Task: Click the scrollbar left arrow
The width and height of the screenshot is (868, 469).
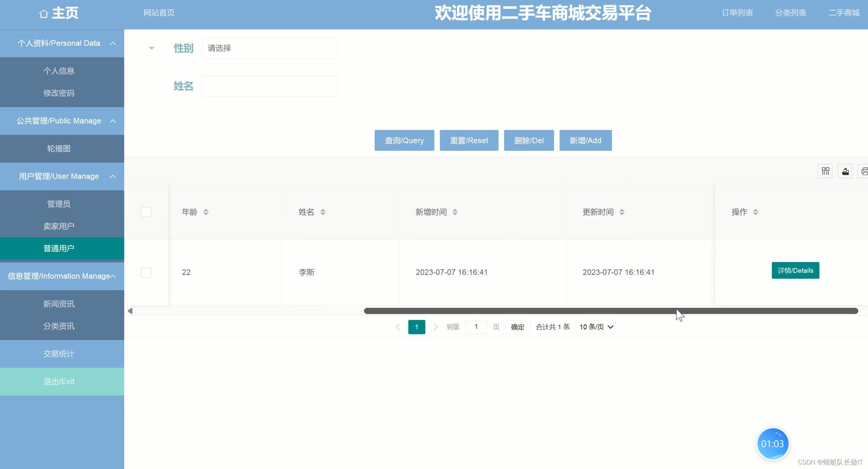Action: point(130,311)
